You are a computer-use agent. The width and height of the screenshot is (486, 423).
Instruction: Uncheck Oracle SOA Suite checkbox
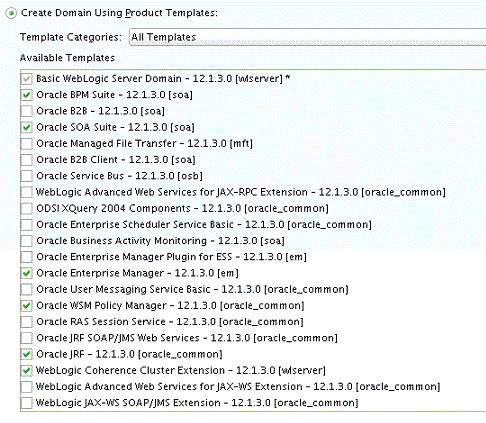tap(27, 127)
